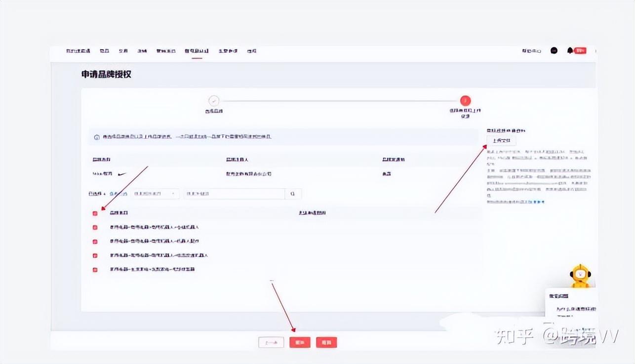Click the upload file button under authorization documents
Screen dimensions: 635x364
pyautogui.click(x=501, y=141)
